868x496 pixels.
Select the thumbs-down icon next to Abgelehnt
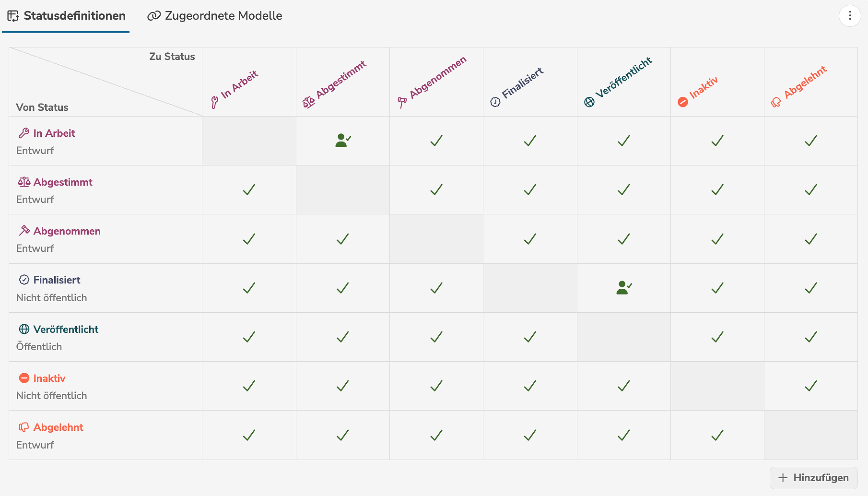point(23,427)
